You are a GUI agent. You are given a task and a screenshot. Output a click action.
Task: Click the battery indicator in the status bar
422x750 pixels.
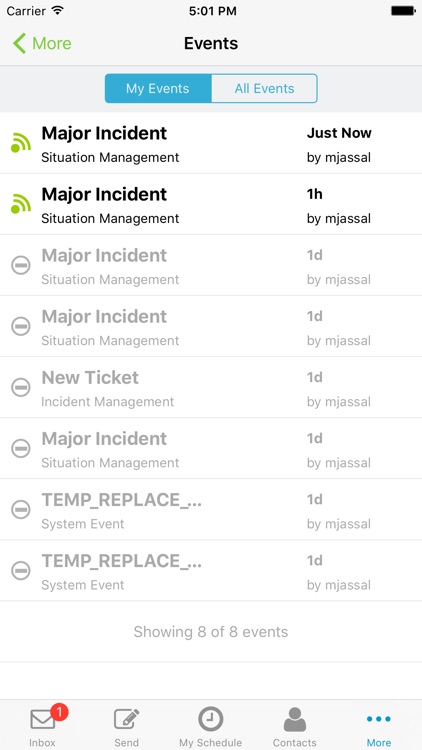403,11
